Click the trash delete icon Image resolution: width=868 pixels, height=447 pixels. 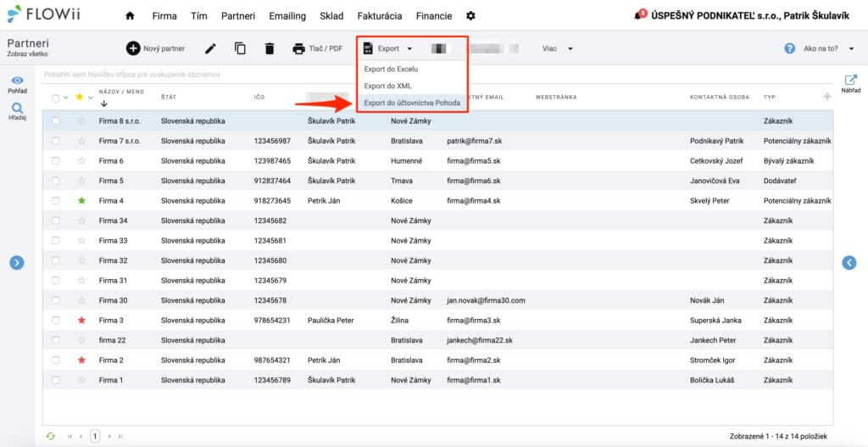point(270,48)
